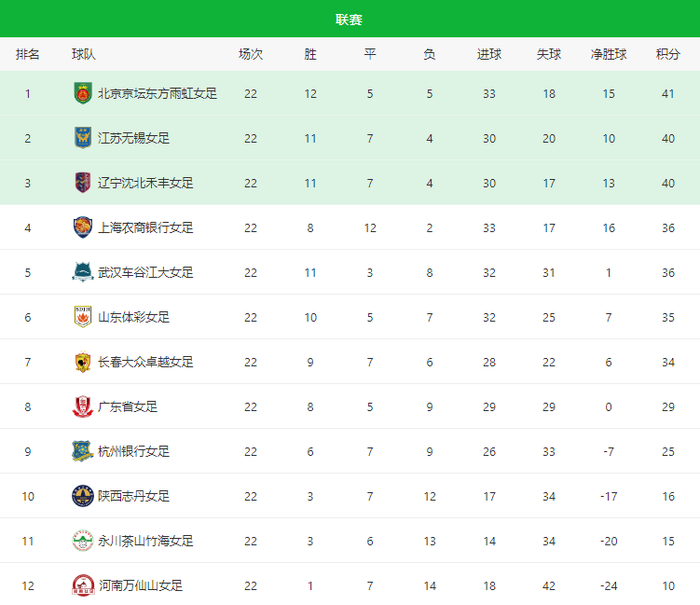Click the 进球 column header
This screenshot has width=700, height=605.
489,54
